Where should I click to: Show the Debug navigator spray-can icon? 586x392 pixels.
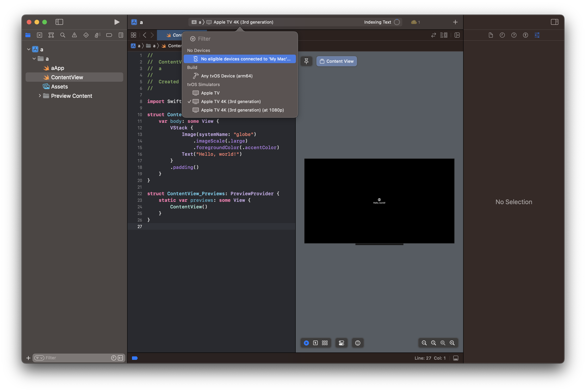pyautogui.click(x=97, y=35)
